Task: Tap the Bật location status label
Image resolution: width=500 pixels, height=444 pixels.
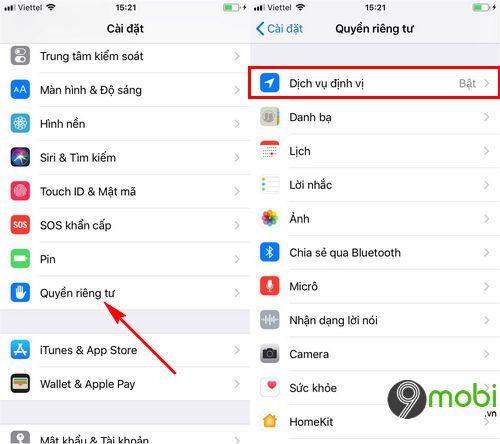Action: coord(467,83)
